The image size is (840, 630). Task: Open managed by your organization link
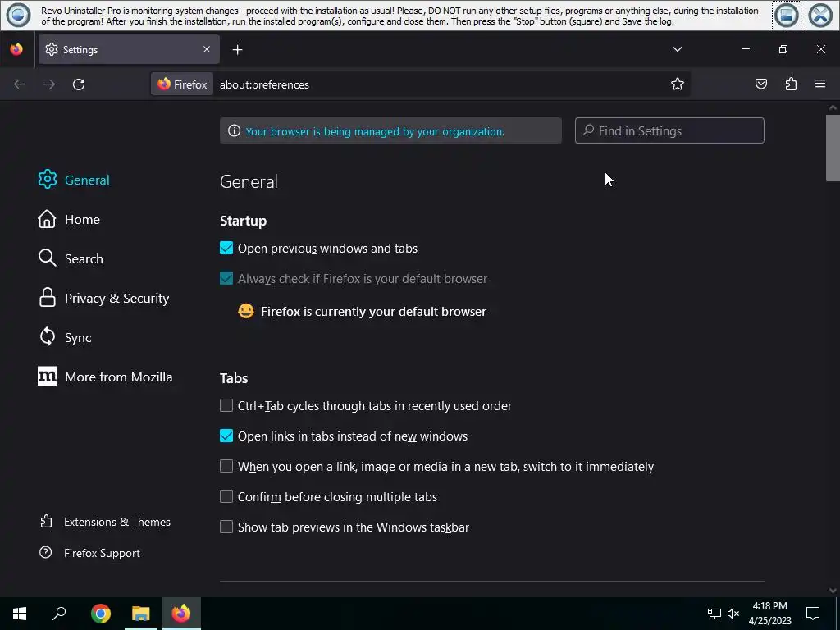click(x=375, y=131)
